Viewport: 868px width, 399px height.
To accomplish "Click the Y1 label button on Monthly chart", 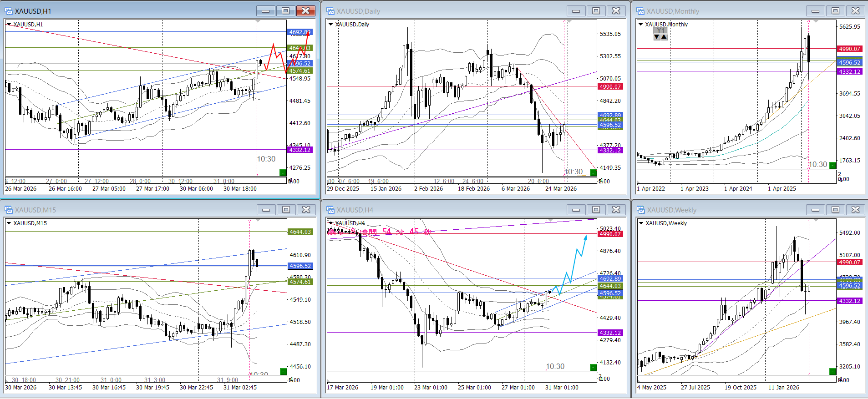I will (660, 30).
